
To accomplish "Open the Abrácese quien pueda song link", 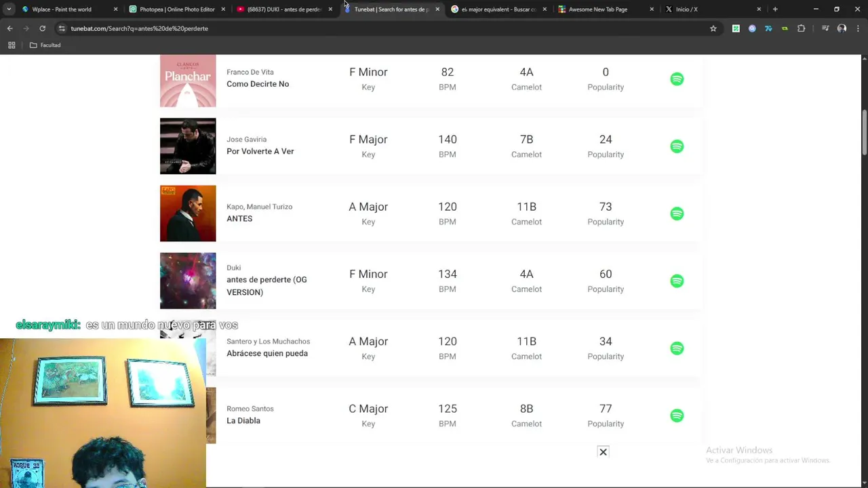I will pos(267,353).
